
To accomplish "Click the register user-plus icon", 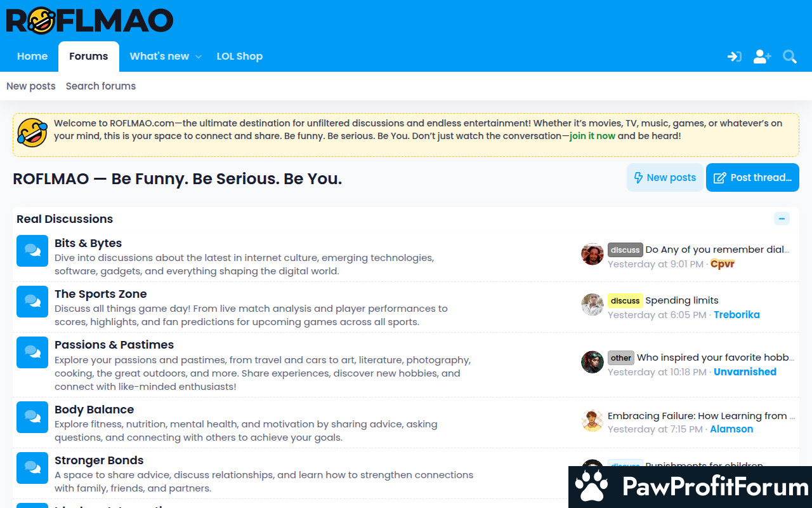I will pyautogui.click(x=762, y=57).
